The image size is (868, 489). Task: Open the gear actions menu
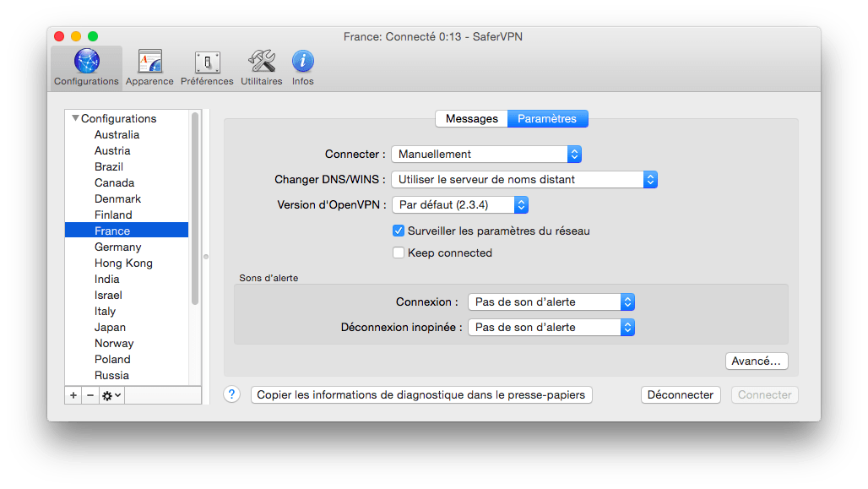(111, 395)
